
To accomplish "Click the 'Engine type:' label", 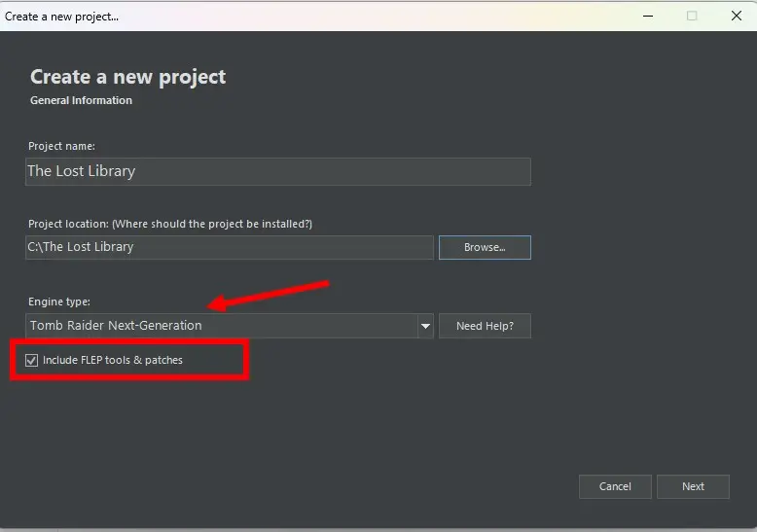I will pos(58,302).
